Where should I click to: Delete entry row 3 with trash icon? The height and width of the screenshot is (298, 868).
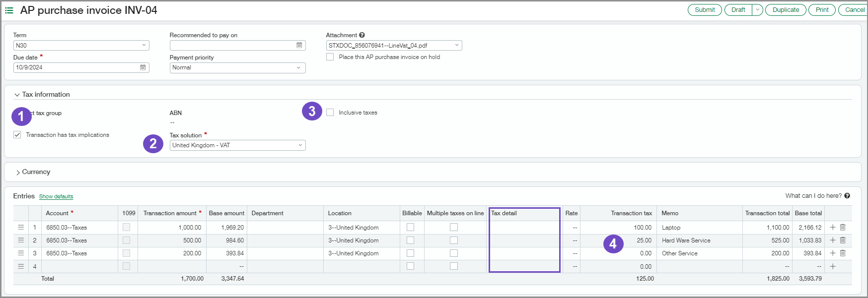point(843,253)
